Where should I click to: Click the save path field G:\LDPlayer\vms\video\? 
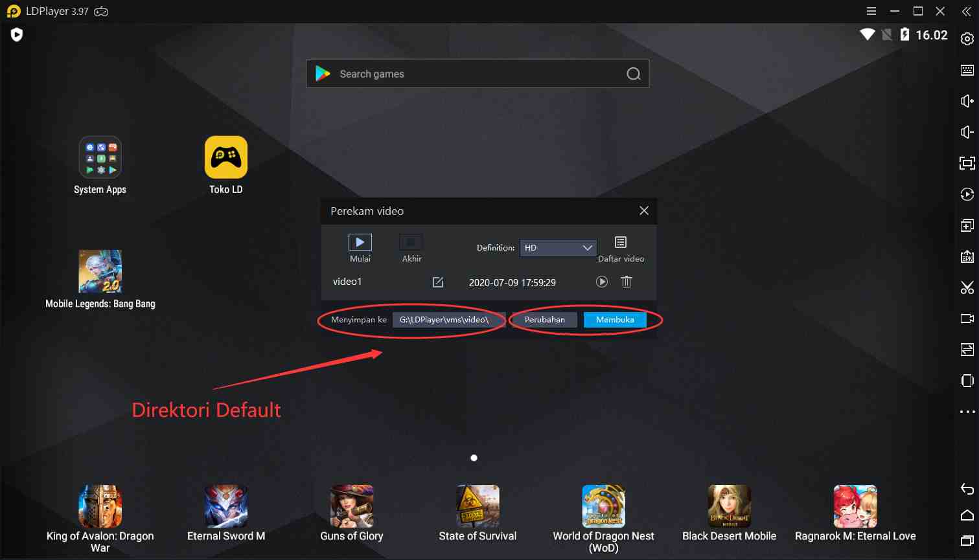click(x=448, y=320)
